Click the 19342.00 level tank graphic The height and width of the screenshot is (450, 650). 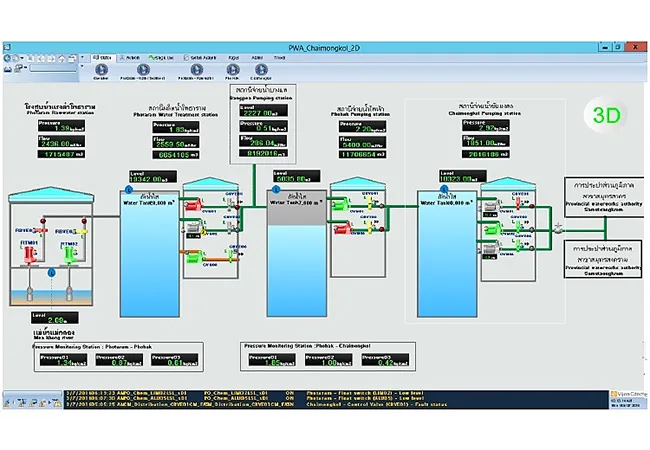tap(150, 254)
